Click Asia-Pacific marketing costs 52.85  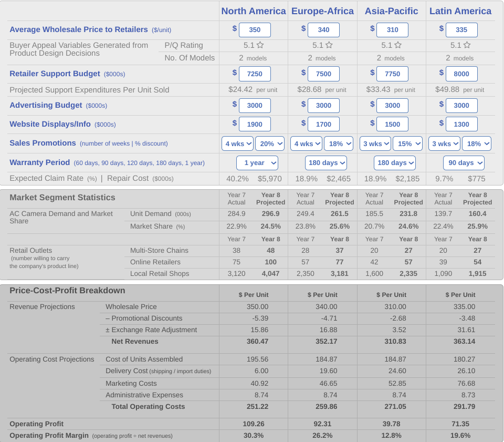point(397,384)
